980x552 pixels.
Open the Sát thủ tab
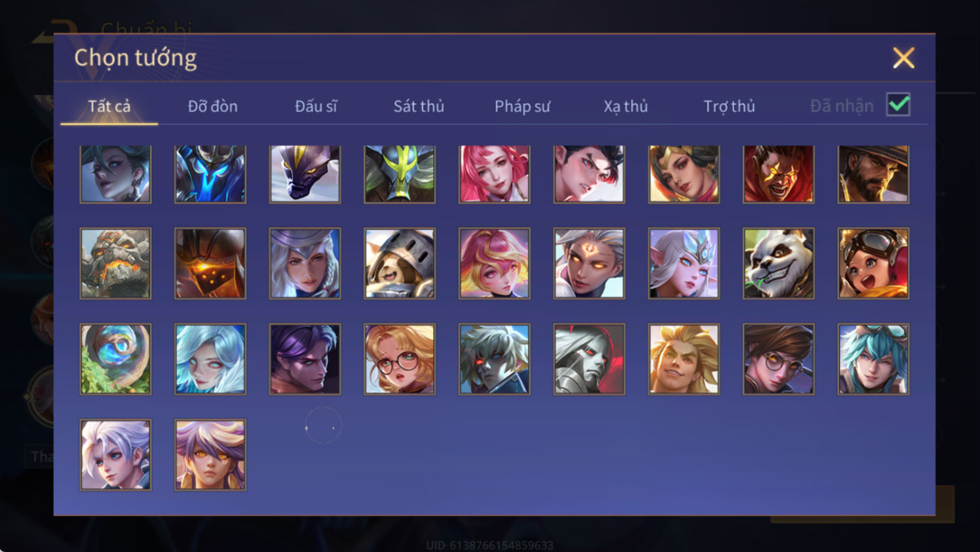419,106
